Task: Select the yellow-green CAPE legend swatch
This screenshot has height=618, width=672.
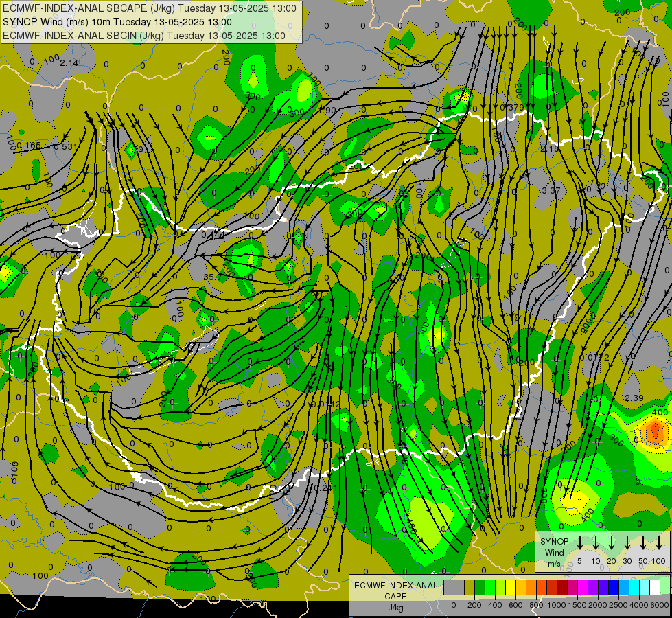Action: pyautogui.click(x=500, y=587)
